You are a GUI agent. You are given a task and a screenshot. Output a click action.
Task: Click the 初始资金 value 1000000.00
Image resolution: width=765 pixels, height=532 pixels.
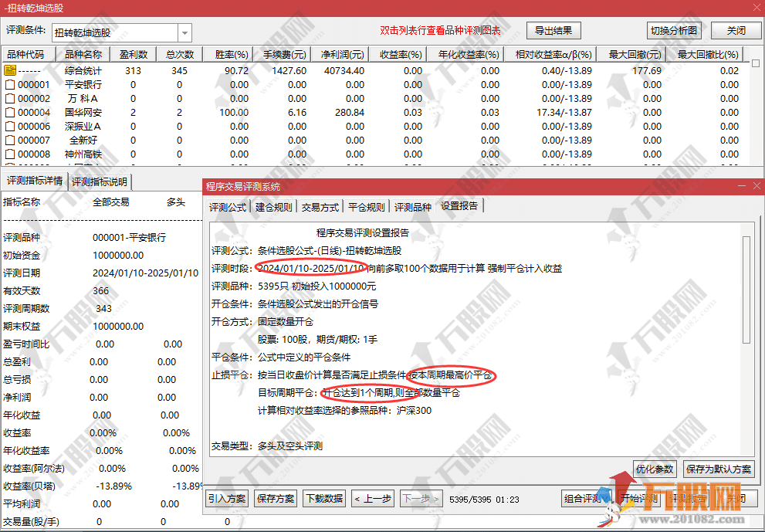118,256
